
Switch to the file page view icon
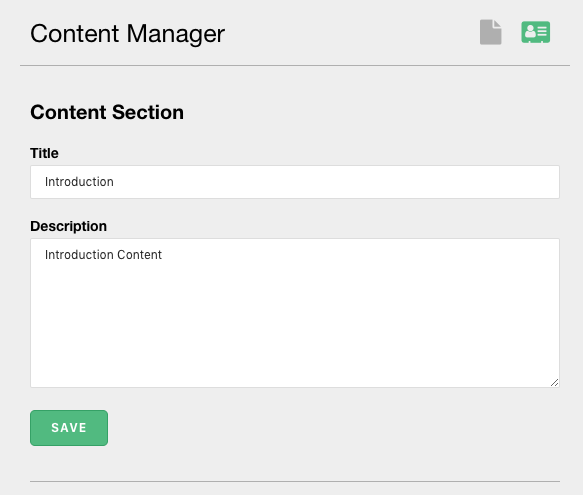coord(490,32)
